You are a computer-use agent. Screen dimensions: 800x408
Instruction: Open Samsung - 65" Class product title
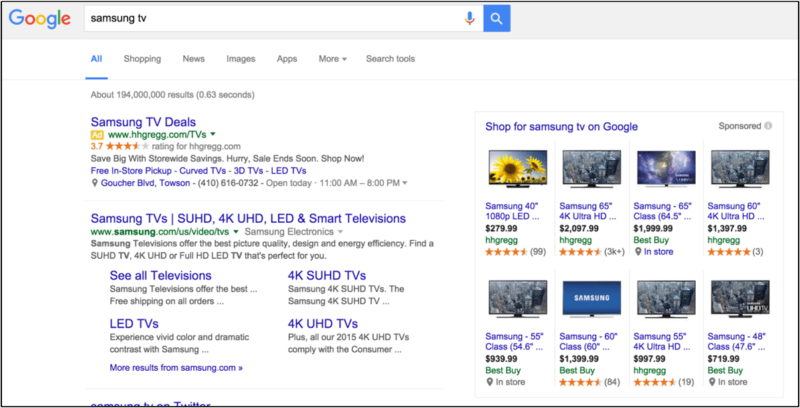click(x=662, y=211)
